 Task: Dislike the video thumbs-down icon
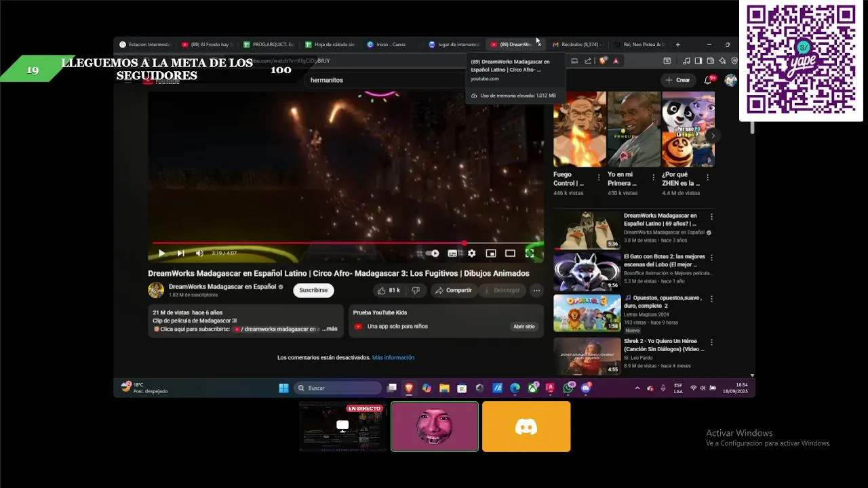(x=416, y=290)
